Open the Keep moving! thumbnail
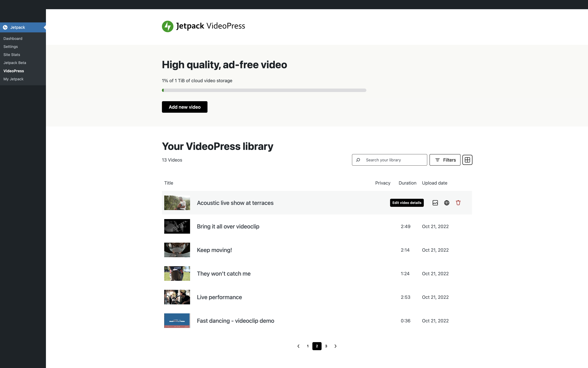Screen dimensions: 588x368 [177, 250]
